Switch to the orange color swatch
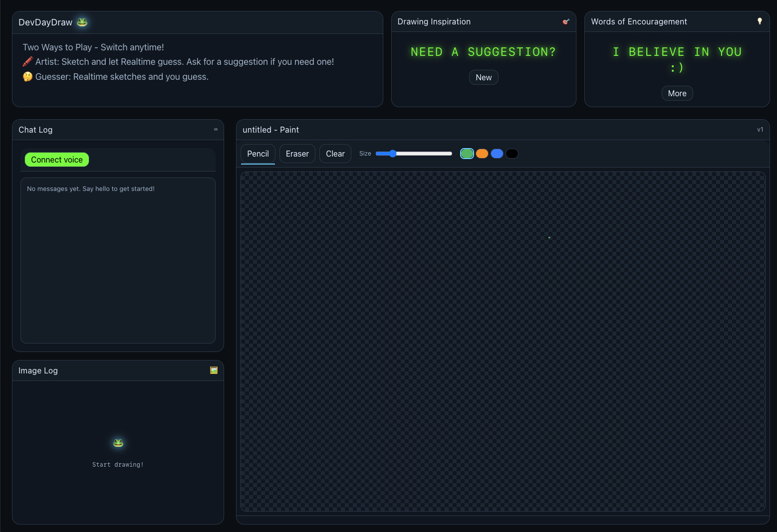 click(482, 154)
